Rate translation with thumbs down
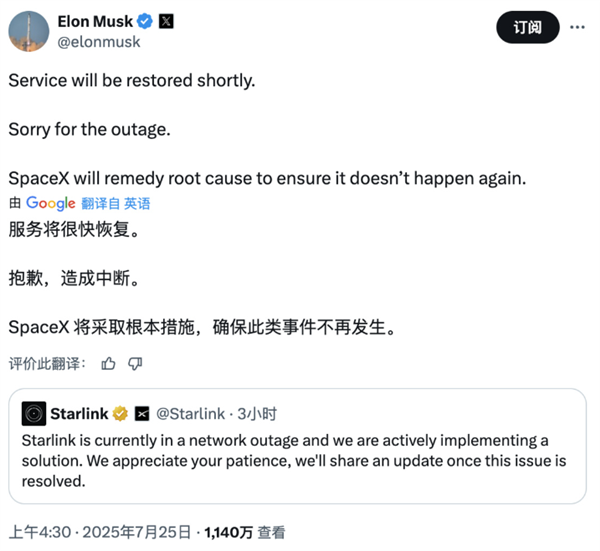This screenshot has width=600, height=551. (135, 362)
